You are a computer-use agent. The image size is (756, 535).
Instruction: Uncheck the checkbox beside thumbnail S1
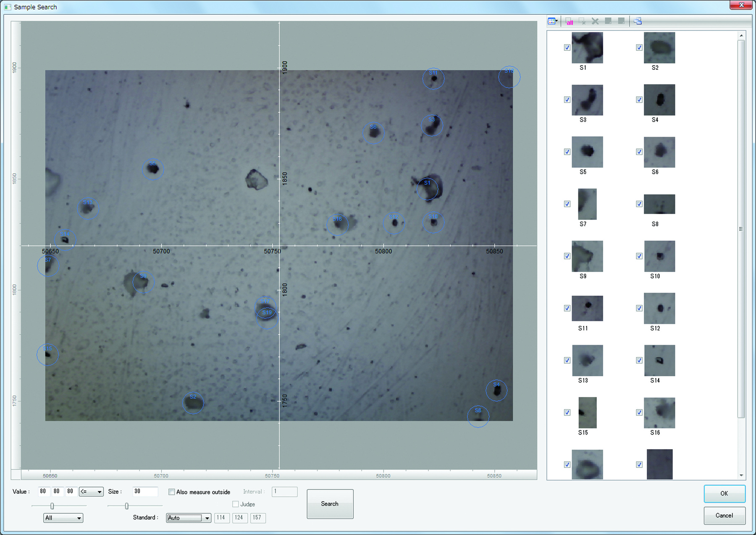pyautogui.click(x=567, y=47)
